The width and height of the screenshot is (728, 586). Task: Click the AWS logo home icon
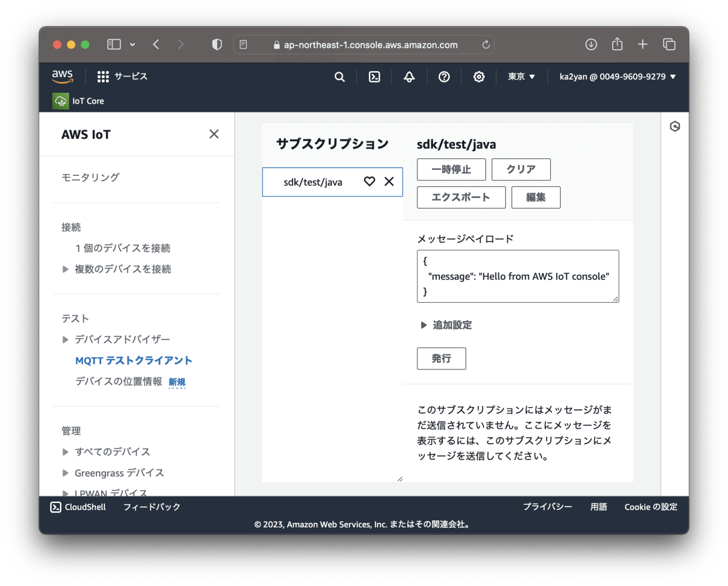tap(62, 76)
